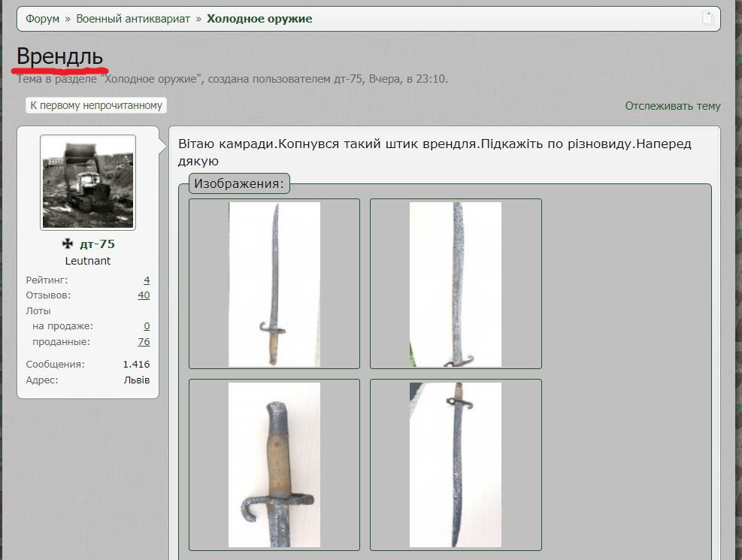This screenshot has width=742, height=560.
Task: Click the Iron Cross icon beside дт-75
Action: 68,244
